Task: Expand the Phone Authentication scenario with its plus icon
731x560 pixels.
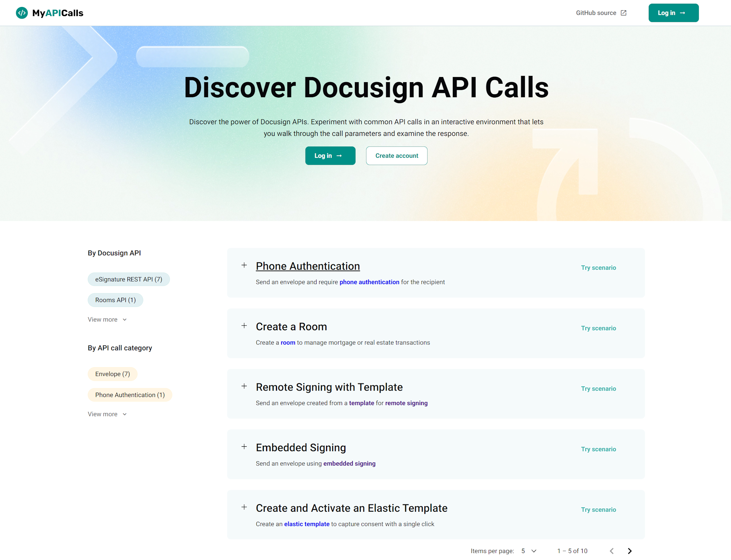Action: point(244,265)
